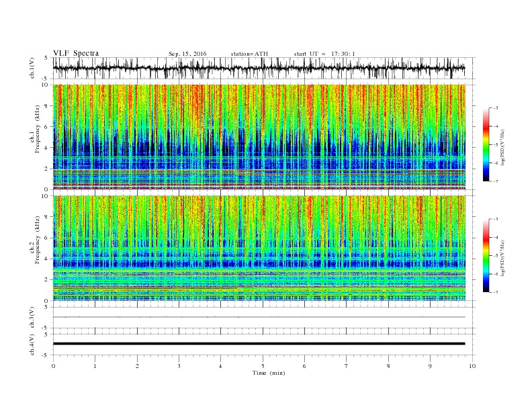Viewport: 532px width, 411px height.
Task: Click time axis tick label "5"
Action: point(263,366)
